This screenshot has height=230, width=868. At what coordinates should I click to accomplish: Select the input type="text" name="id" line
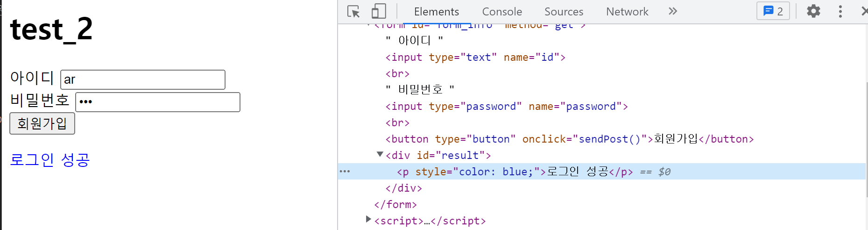point(475,57)
